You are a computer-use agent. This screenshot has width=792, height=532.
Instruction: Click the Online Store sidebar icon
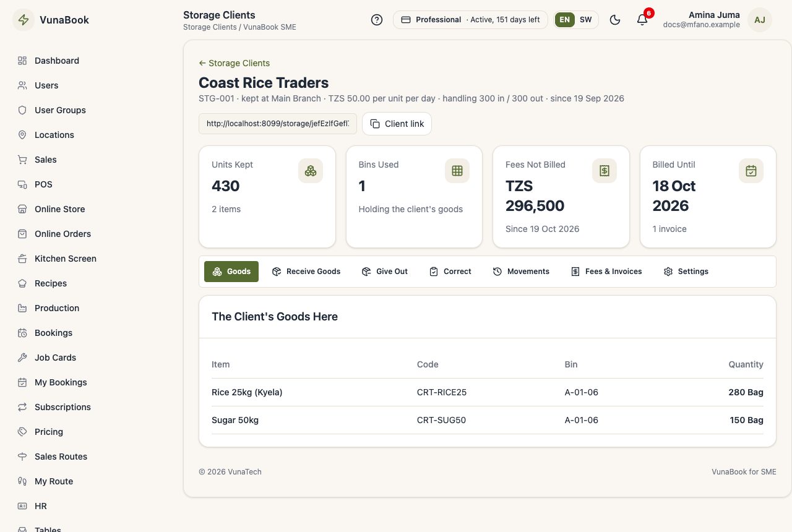click(x=22, y=209)
